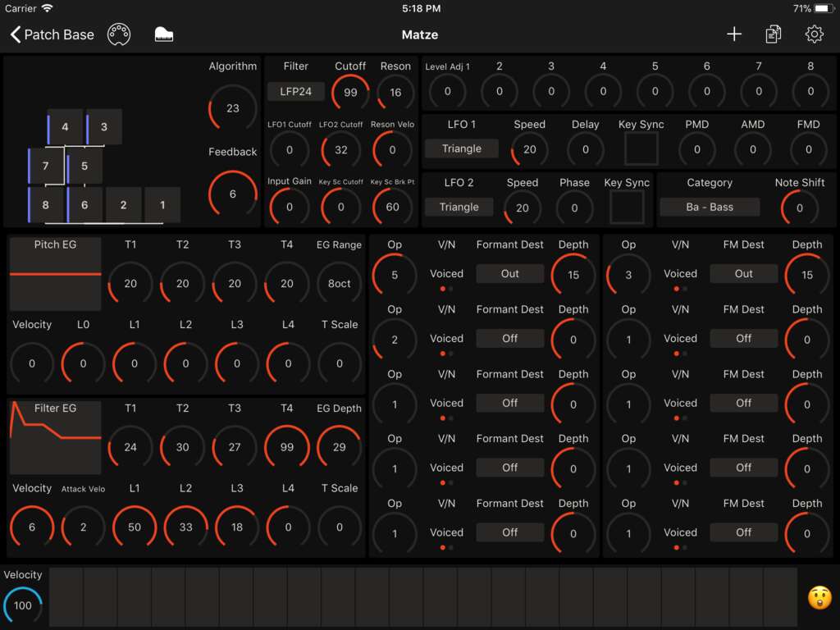Image resolution: width=840 pixels, height=630 pixels.
Task: Click the Key Sc Cutoff knob
Action: (340, 207)
